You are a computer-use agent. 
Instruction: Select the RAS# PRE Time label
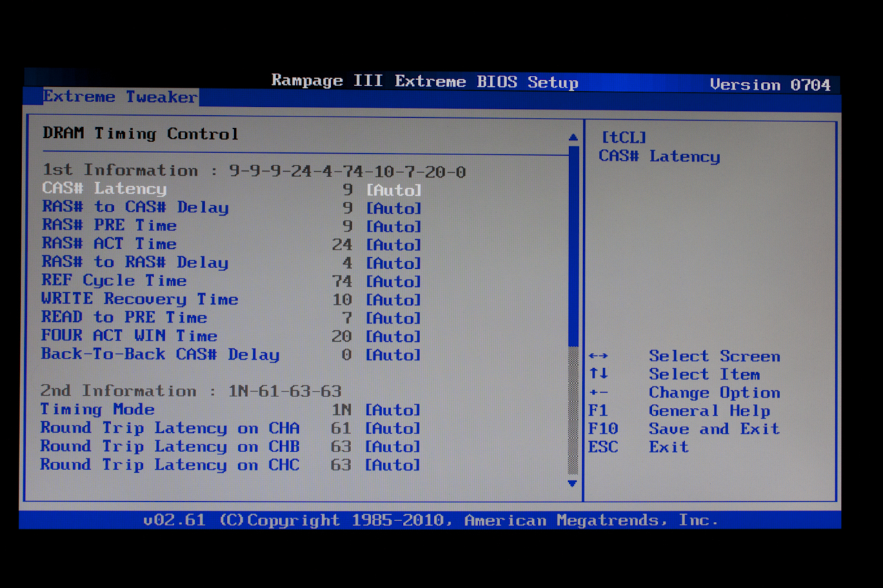[x=109, y=225]
